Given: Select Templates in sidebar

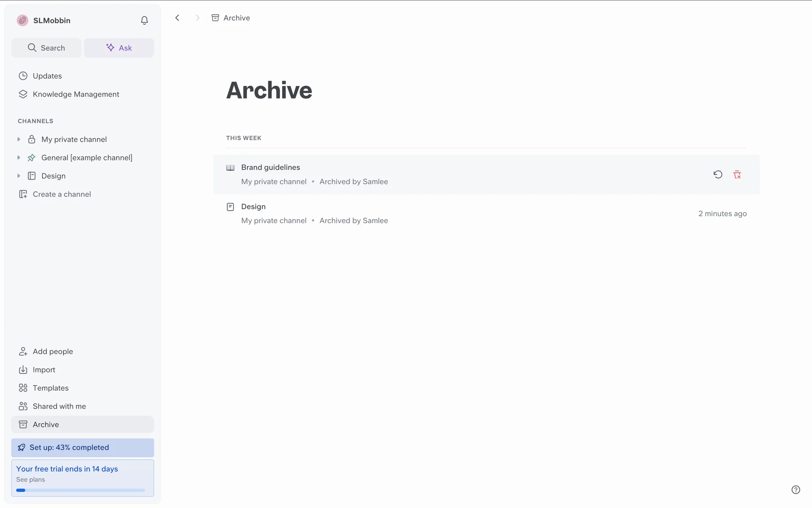Looking at the screenshot, I should click(x=50, y=388).
